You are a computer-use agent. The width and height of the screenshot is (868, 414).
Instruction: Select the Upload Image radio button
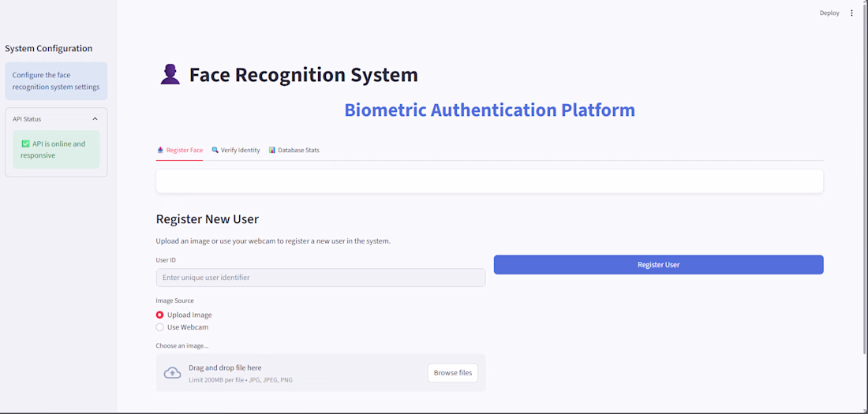click(x=160, y=315)
